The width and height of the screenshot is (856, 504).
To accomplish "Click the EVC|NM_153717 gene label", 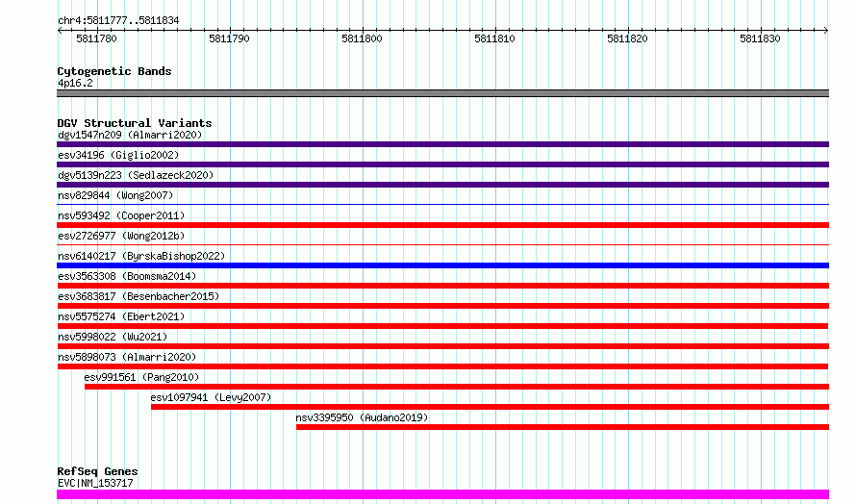I will click(x=95, y=483).
